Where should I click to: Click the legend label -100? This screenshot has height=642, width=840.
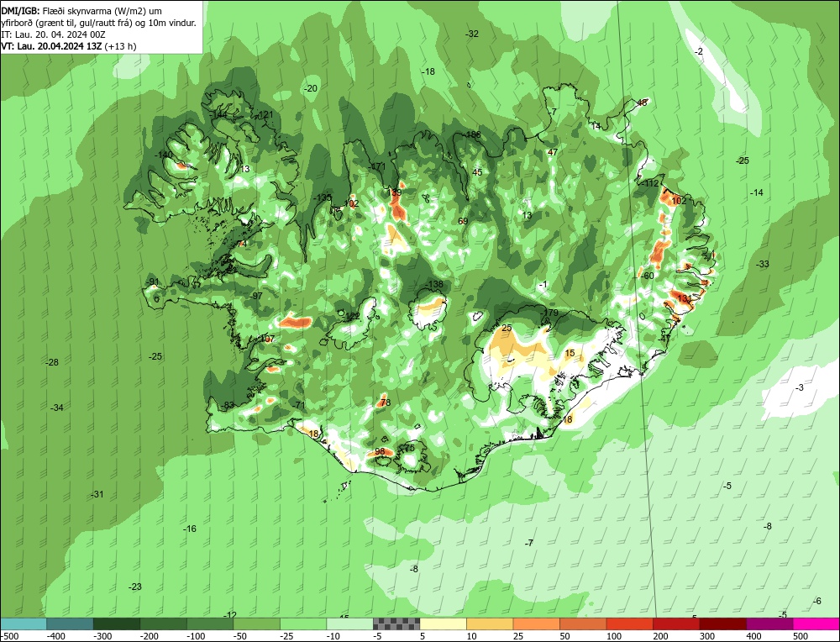[196, 636]
